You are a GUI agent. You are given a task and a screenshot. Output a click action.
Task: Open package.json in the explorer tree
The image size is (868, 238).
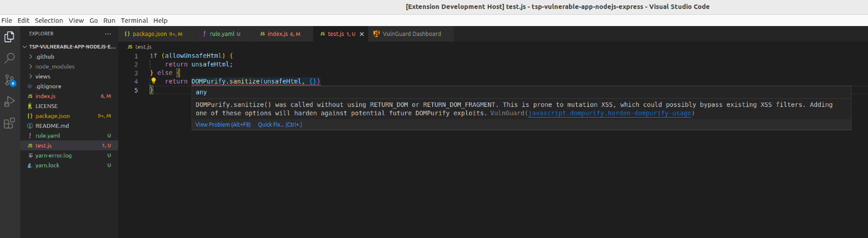69,116
